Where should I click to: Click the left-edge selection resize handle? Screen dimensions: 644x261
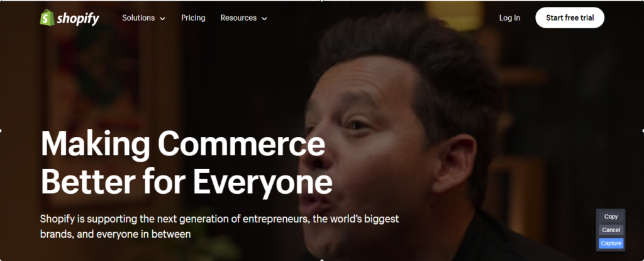[1, 131]
